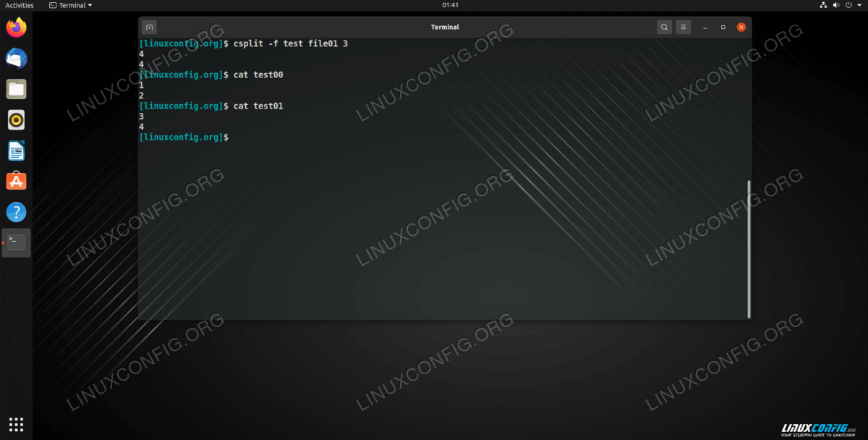The image size is (868, 440).
Task: Open the Help icon in dock
Action: (x=16, y=212)
